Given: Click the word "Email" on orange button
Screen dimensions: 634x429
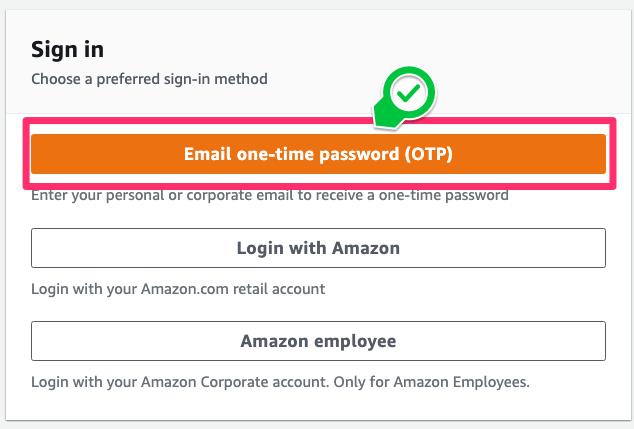Looking at the screenshot, I should [208, 154].
